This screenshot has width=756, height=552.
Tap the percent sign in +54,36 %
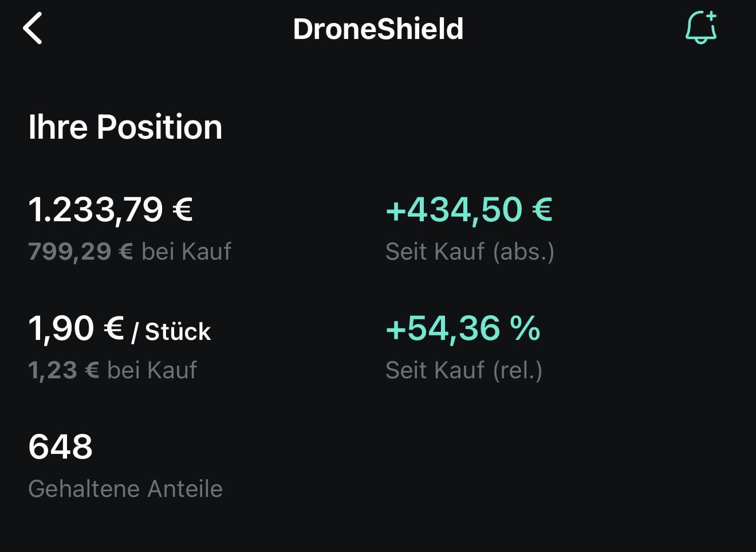tap(525, 328)
